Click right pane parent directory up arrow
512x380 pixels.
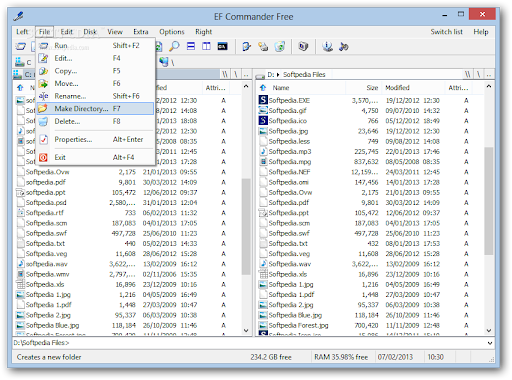[263, 88]
